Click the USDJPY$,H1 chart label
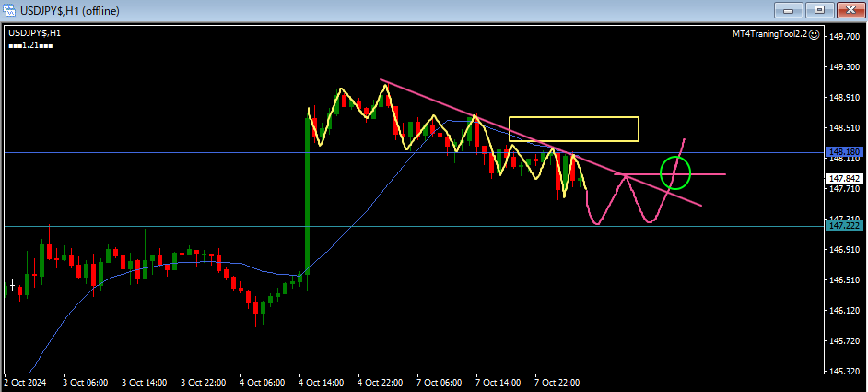Viewport: 868px width, 392px height. pyautogui.click(x=35, y=33)
